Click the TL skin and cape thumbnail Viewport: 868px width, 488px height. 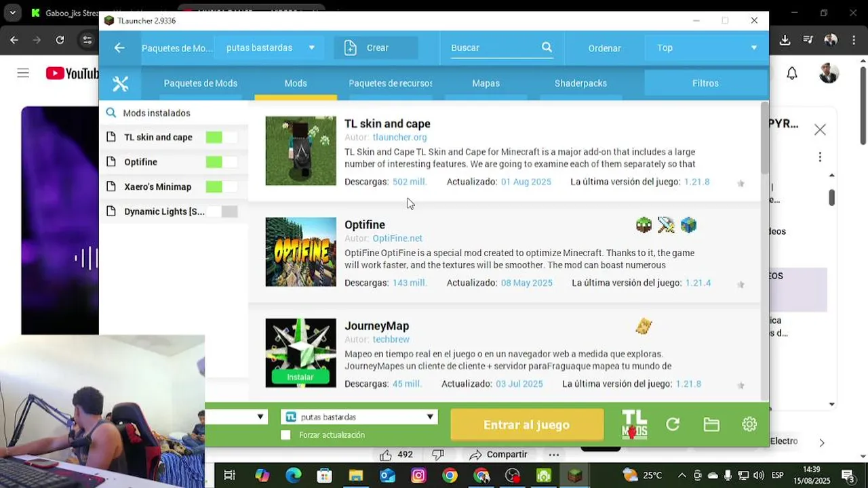pos(300,150)
